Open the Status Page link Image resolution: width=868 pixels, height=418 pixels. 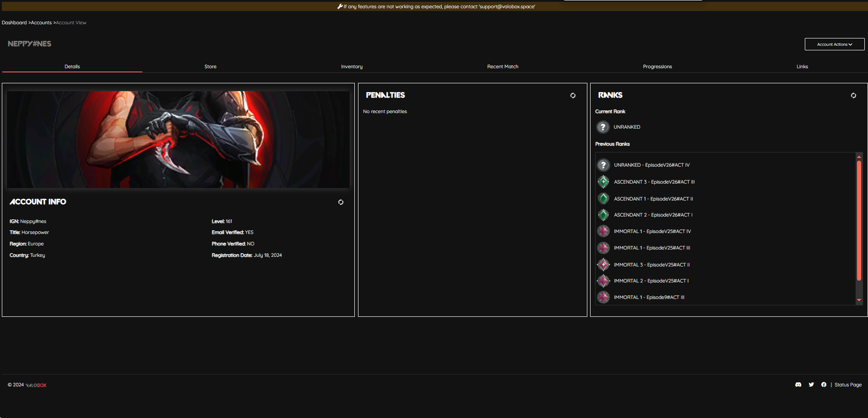click(x=848, y=385)
